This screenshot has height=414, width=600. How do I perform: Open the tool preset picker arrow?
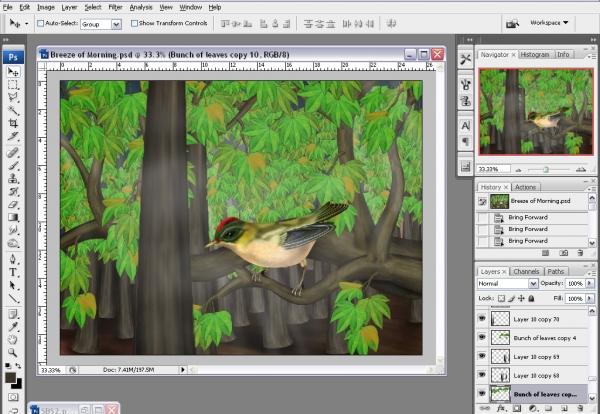click(x=26, y=24)
